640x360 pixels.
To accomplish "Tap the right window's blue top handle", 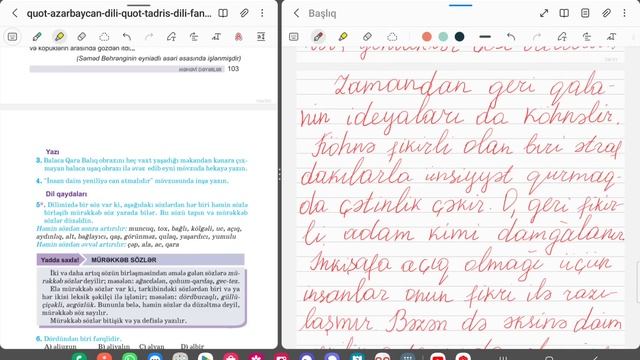I will click(460, 5).
